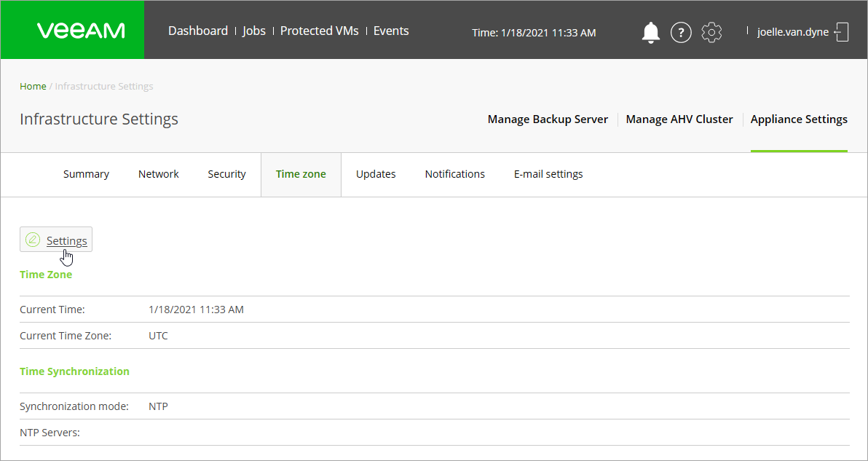Open Protected VMs in top navigation
This screenshot has height=461, width=868.
(x=320, y=31)
